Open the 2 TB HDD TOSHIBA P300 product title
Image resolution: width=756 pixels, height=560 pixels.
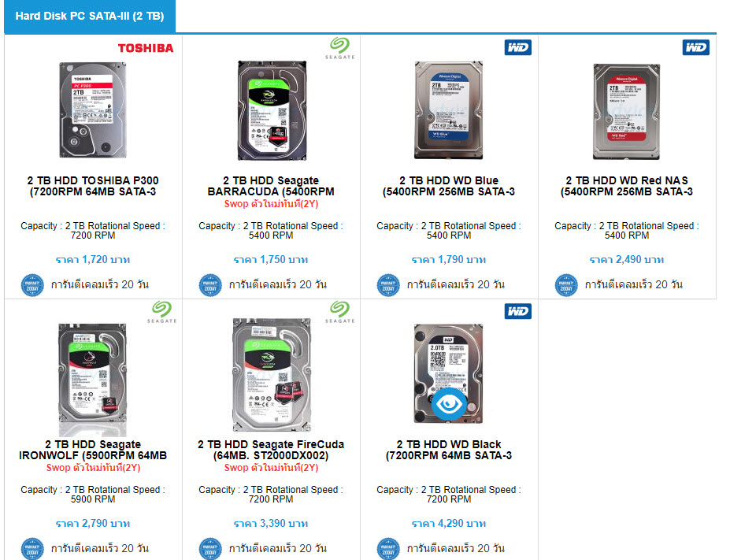(x=93, y=186)
